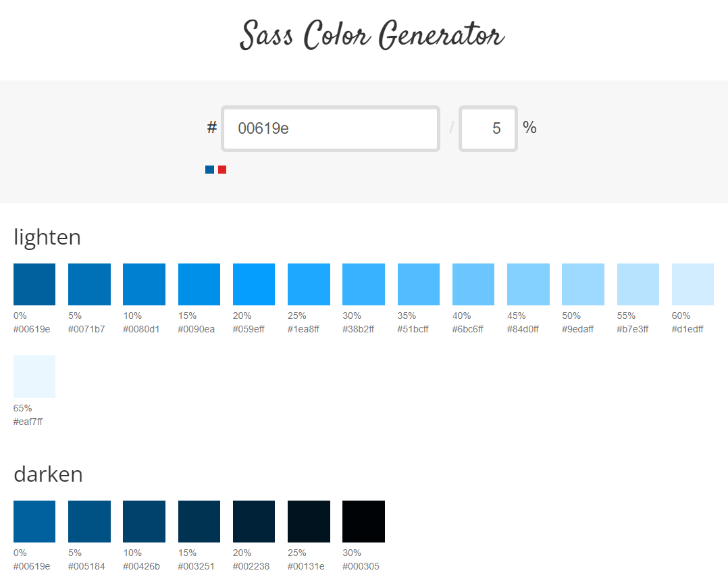The height and width of the screenshot is (581, 728).
Task: Click the lighten 65% swatch #eaf7ff
Action: coord(34,376)
